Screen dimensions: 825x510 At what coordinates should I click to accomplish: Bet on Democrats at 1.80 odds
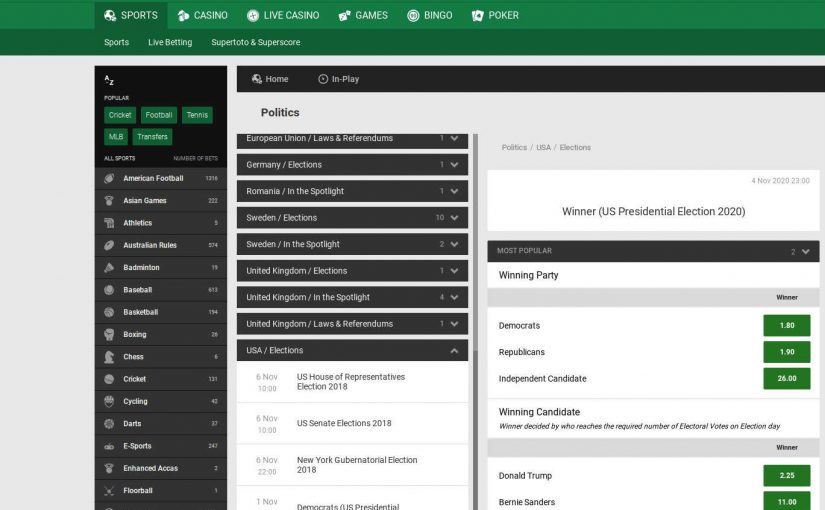786,326
